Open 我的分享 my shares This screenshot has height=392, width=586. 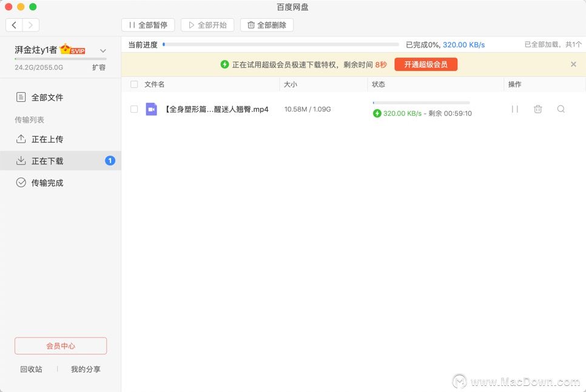pos(86,369)
